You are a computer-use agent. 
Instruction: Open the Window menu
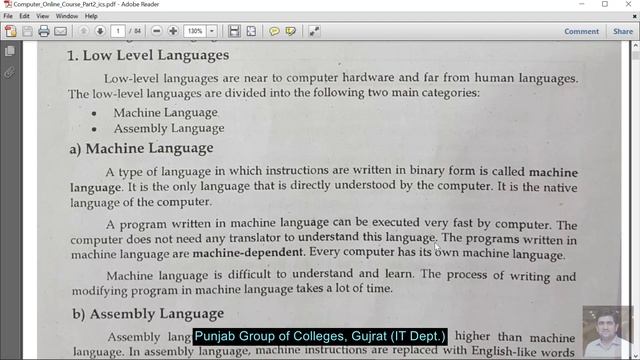[x=67, y=16]
